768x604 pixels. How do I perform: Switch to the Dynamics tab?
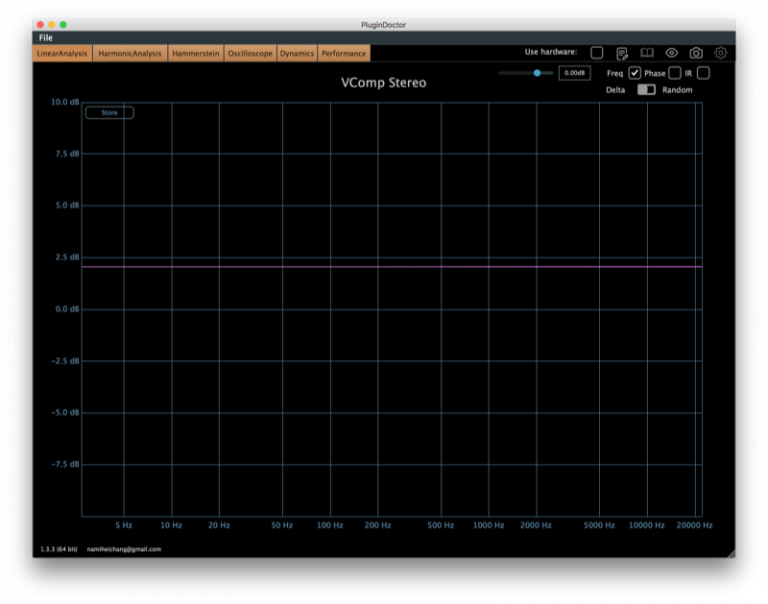coord(297,53)
